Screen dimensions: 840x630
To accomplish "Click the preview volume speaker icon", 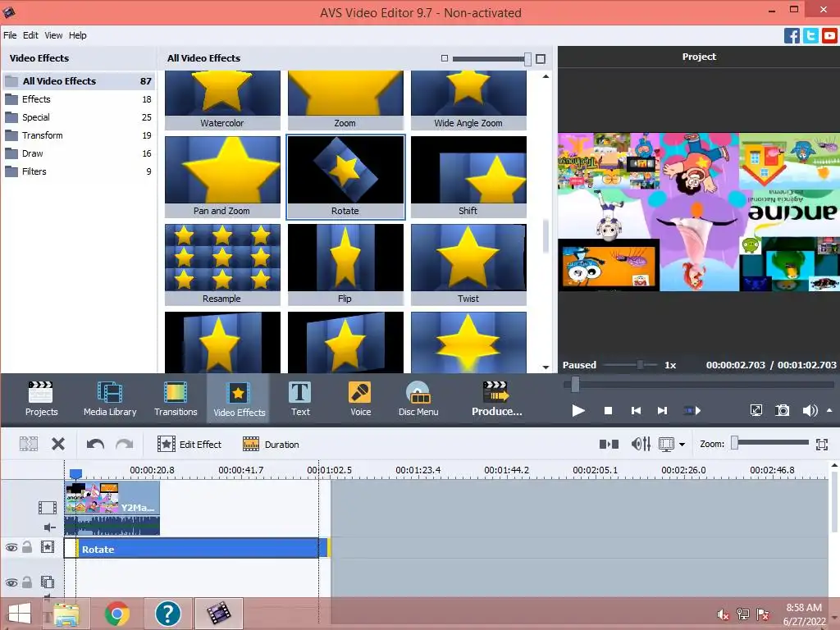I will coord(810,410).
